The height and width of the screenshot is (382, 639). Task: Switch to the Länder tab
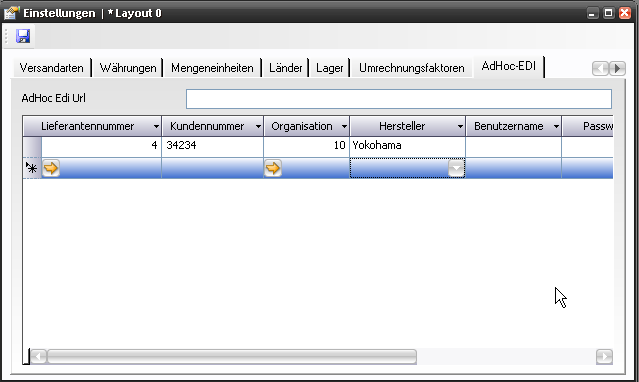coord(285,68)
